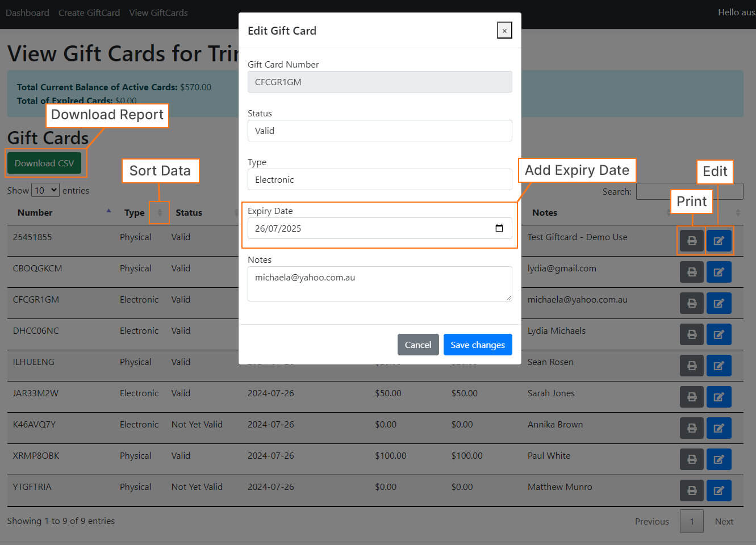Edit gift card XRMP8OBK via pencil icon
The image size is (756, 545).
click(719, 459)
